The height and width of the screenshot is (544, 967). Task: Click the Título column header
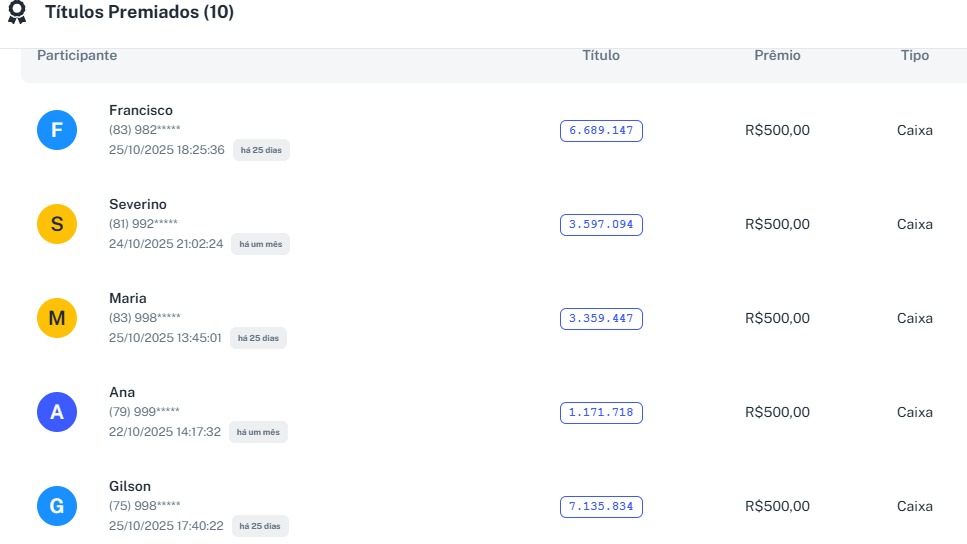[x=601, y=56]
